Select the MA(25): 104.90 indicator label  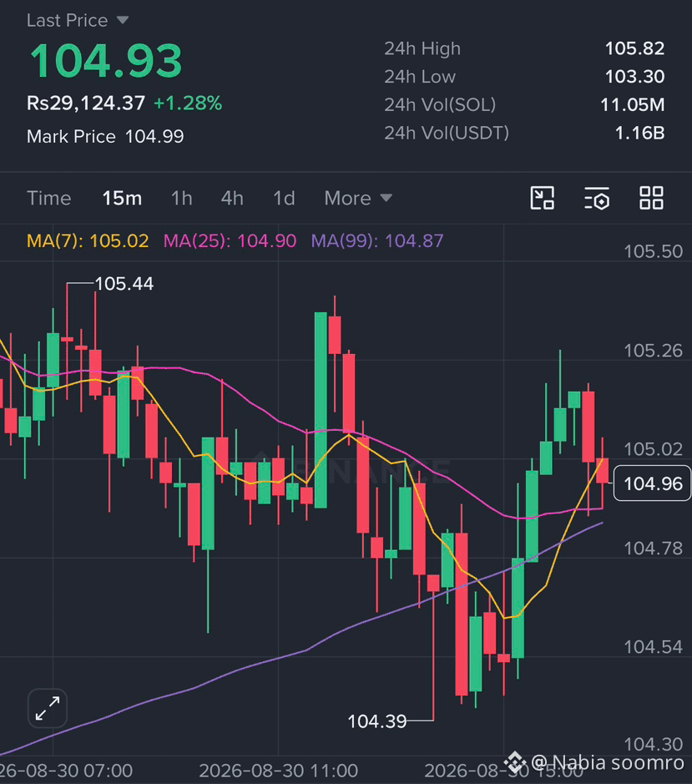[x=230, y=241]
